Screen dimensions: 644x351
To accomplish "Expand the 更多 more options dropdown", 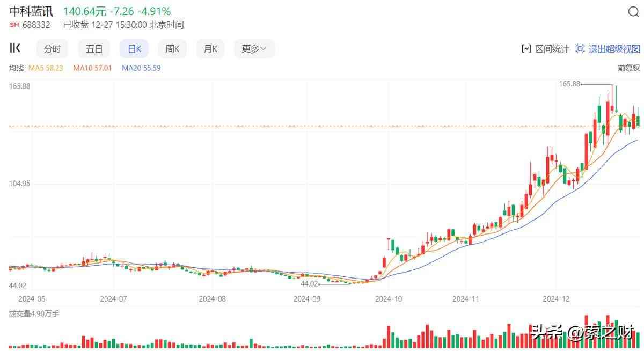I will pyautogui.click(x=254, y=49).
